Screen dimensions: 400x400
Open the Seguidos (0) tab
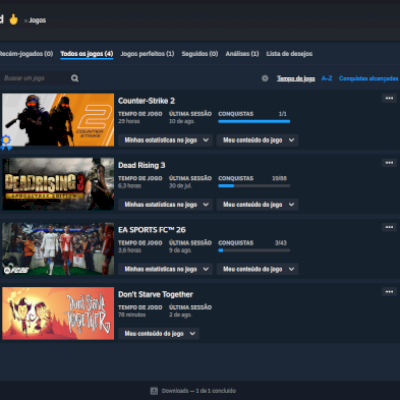(200, 54)
